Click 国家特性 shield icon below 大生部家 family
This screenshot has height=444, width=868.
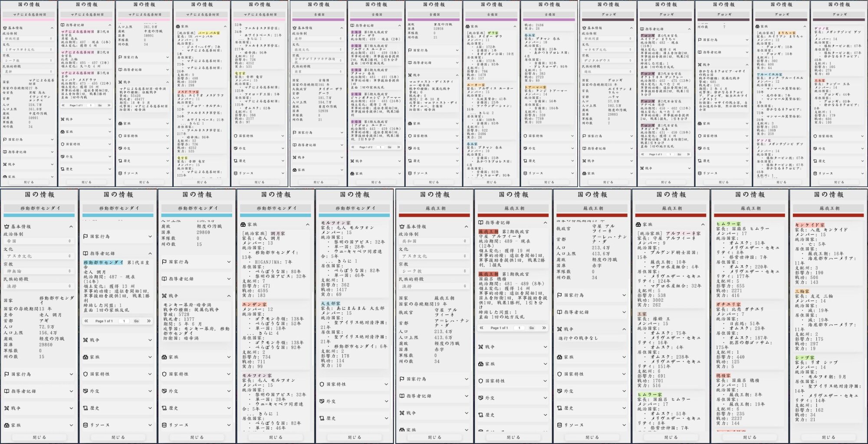point(322,384)
